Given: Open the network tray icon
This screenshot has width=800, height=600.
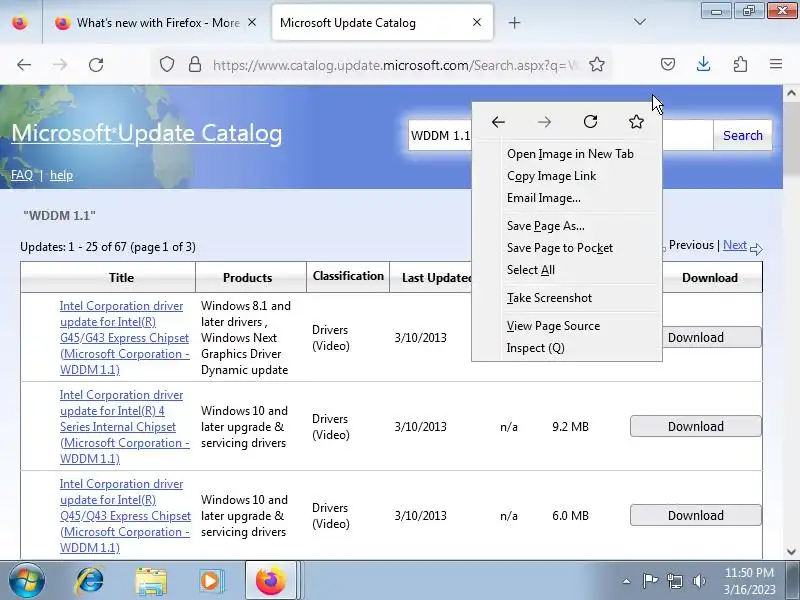Looking at the screenshot, I should 675,581.
